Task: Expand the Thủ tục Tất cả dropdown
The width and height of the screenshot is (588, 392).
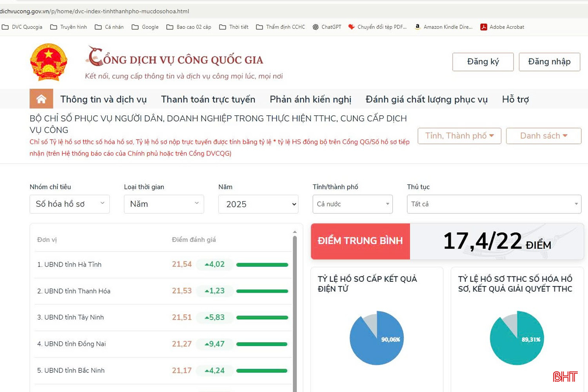Action: click(x=494, y=204)
